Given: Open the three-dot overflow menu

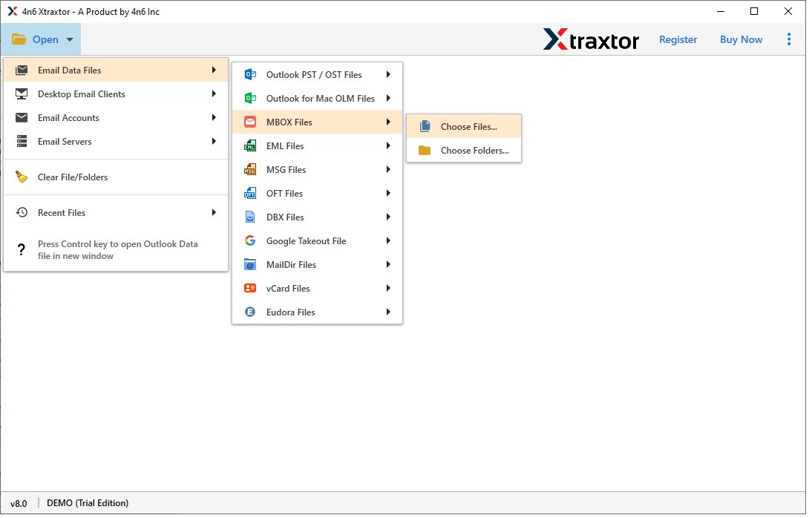Looking at the screenshot, I should tap(789, 39).
